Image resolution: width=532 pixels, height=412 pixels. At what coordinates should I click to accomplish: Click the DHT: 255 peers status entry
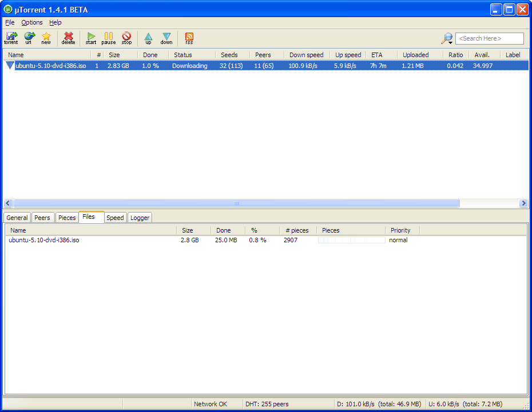(x=267, y=404)
